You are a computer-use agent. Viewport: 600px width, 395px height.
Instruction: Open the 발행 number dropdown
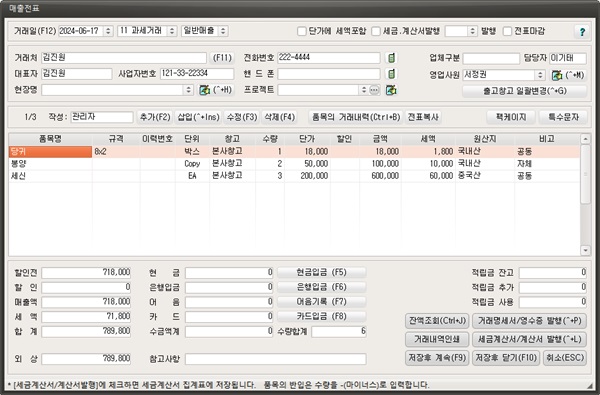point(473,31)
